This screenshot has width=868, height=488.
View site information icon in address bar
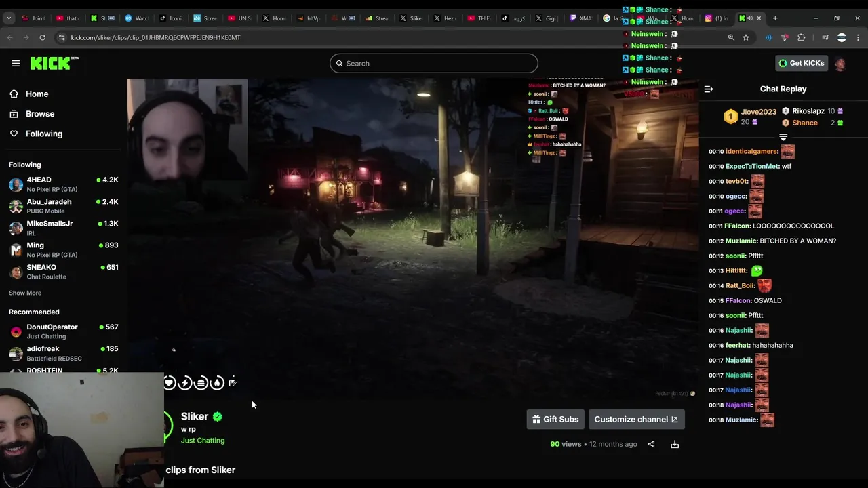pos(62,37)
